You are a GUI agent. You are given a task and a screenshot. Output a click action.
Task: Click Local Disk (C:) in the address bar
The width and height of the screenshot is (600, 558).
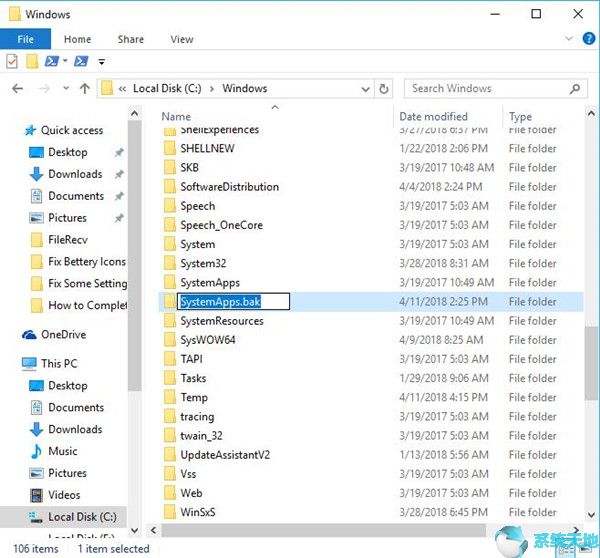click(167, 88)
